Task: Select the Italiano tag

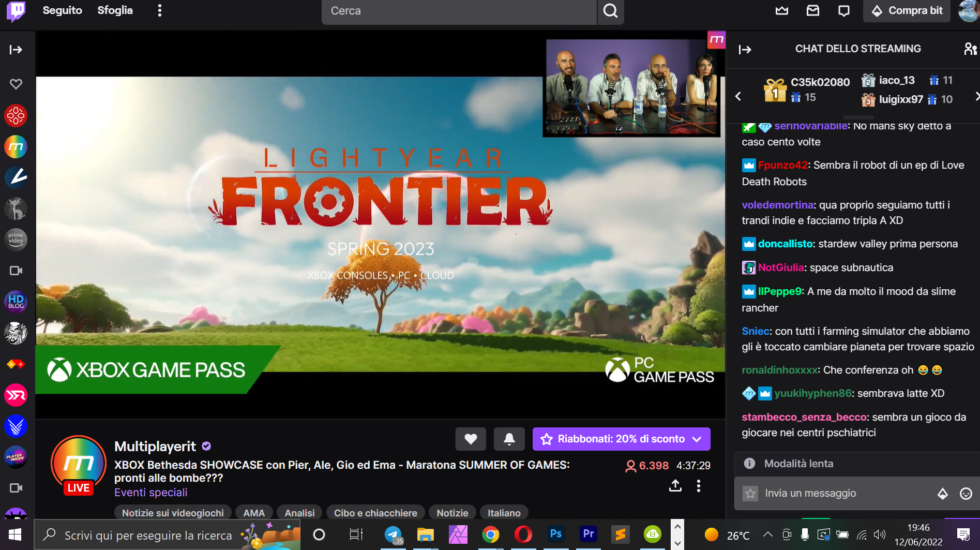Action: (504, 513)
